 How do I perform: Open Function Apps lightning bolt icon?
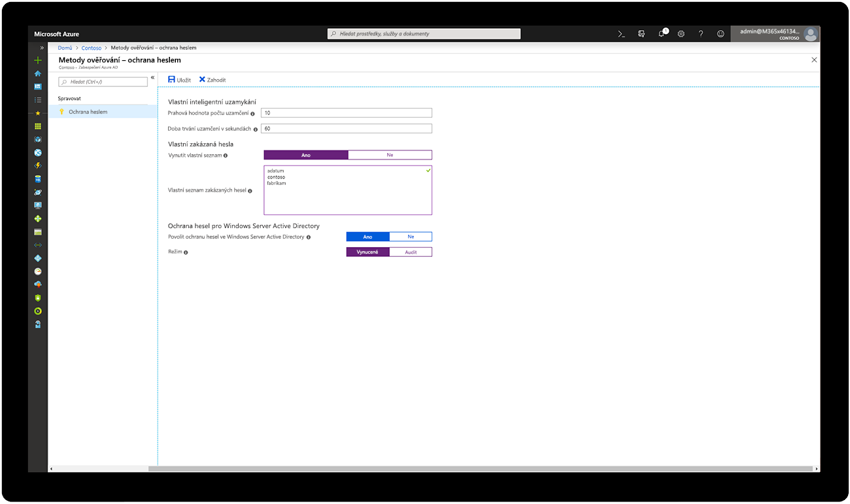(38, 165)
